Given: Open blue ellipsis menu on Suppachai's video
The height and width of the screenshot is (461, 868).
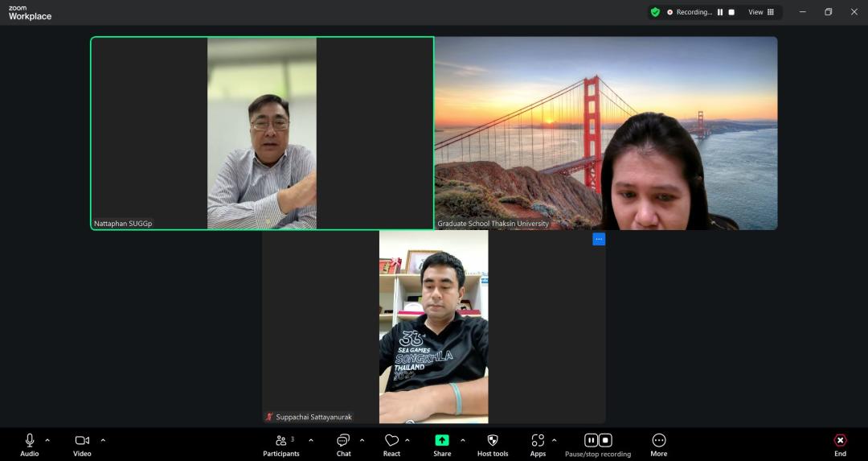Looking at the screenshot, I should [x=599, y=239].
